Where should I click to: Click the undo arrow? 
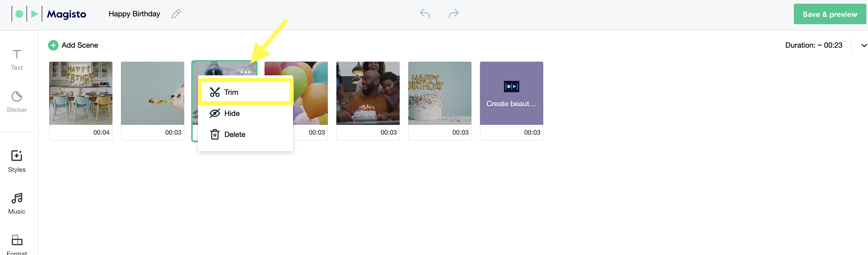coord(424,14)
